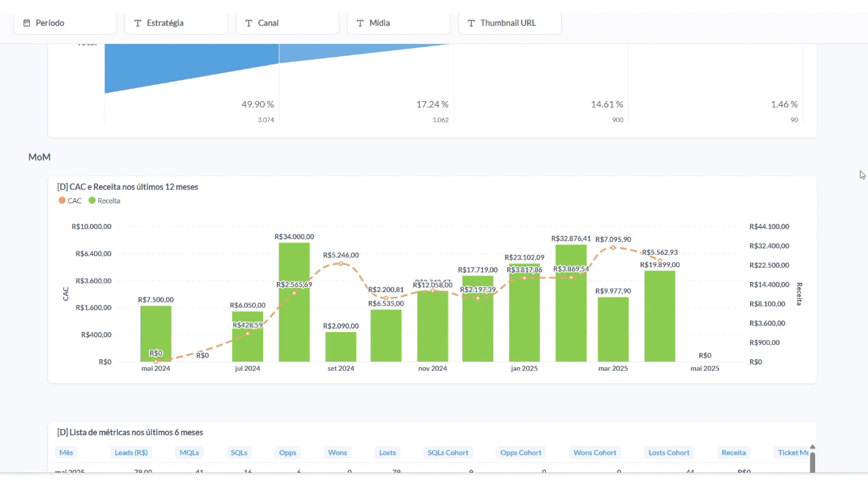Screen dimensions: 868x488
Task: Click the metrics table vertical scrollbar
Action: click(812, 460)
